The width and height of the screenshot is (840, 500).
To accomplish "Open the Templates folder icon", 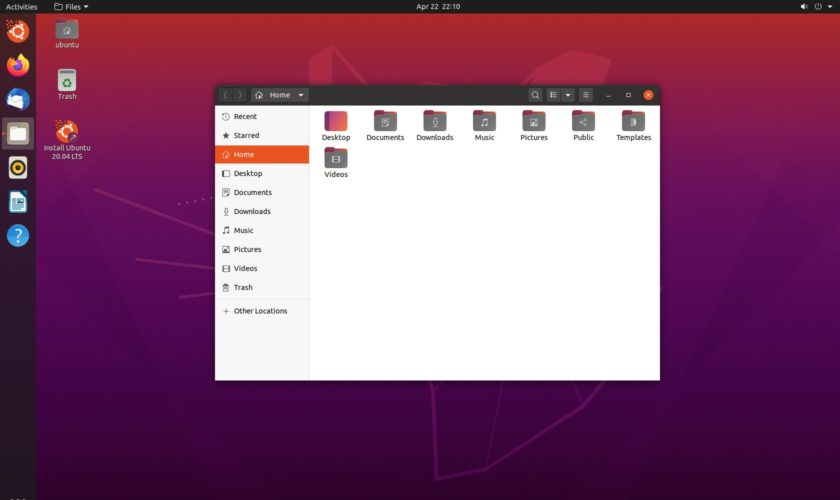I will click(633, 122).
